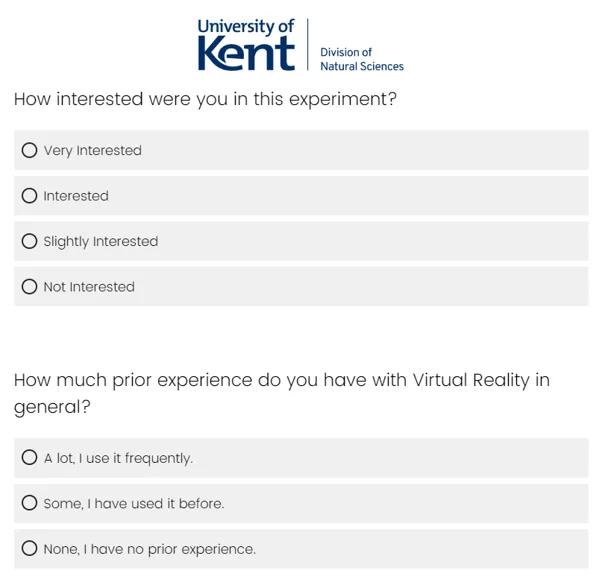This screenshot has width=605, height=585.
Task: Click the "Interested" option label text
Action: (76, 196)
